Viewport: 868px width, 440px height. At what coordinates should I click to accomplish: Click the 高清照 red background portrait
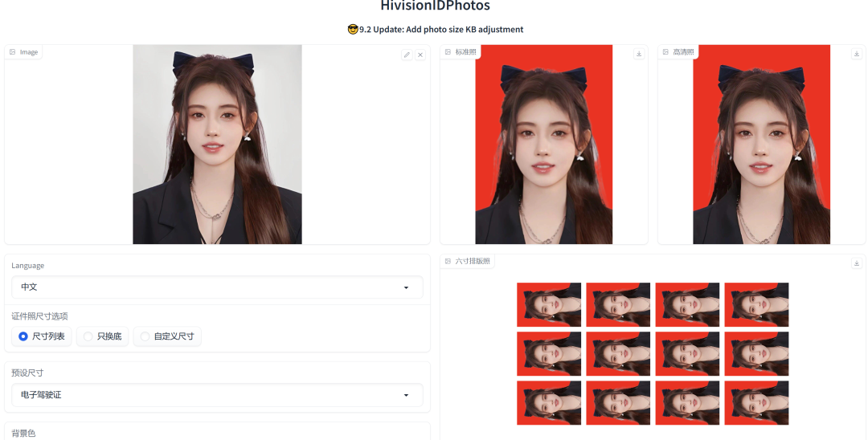click(761, 145)
